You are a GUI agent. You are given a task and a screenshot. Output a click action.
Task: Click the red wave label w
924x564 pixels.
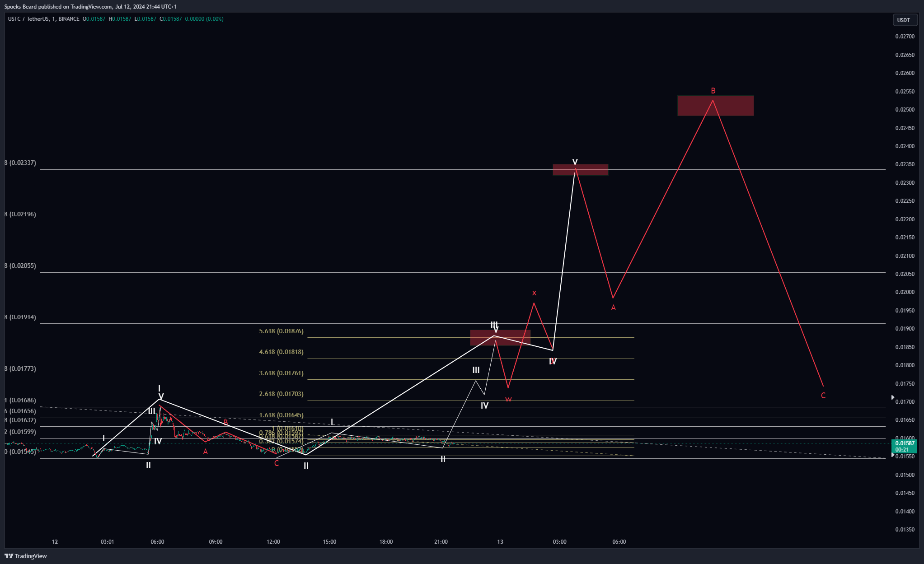coord(508,400)
